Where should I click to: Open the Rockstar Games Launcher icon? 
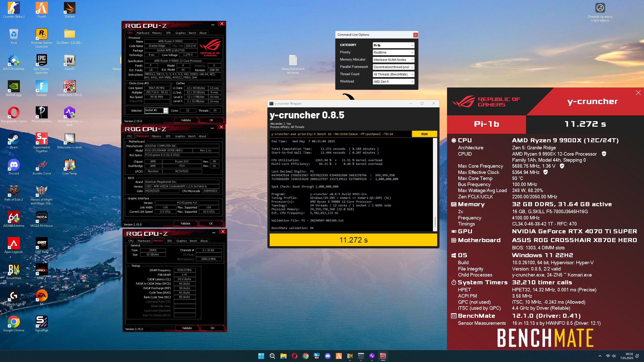42,38
